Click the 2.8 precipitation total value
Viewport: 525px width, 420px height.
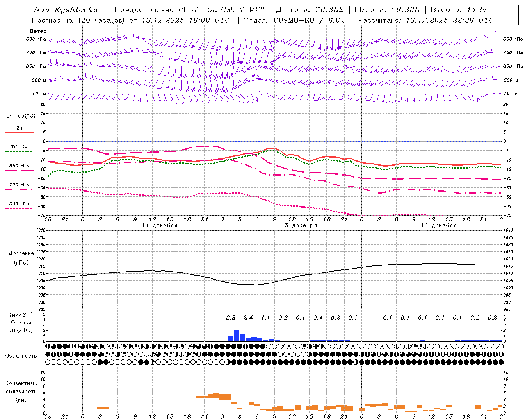point(231,317)
